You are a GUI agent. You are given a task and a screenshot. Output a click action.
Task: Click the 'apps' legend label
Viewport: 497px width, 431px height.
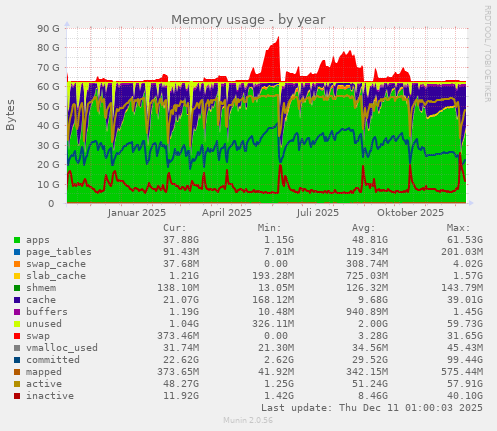pyautogui.click(x=38, y=240)
